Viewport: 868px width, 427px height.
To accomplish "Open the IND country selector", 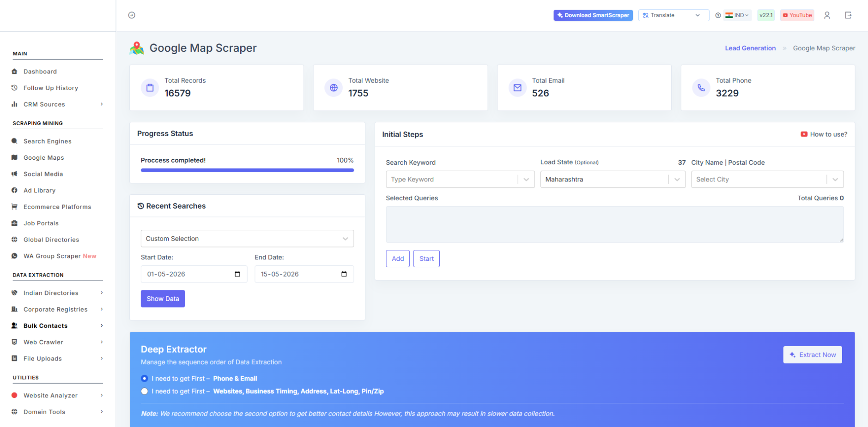I will point(737,15).
